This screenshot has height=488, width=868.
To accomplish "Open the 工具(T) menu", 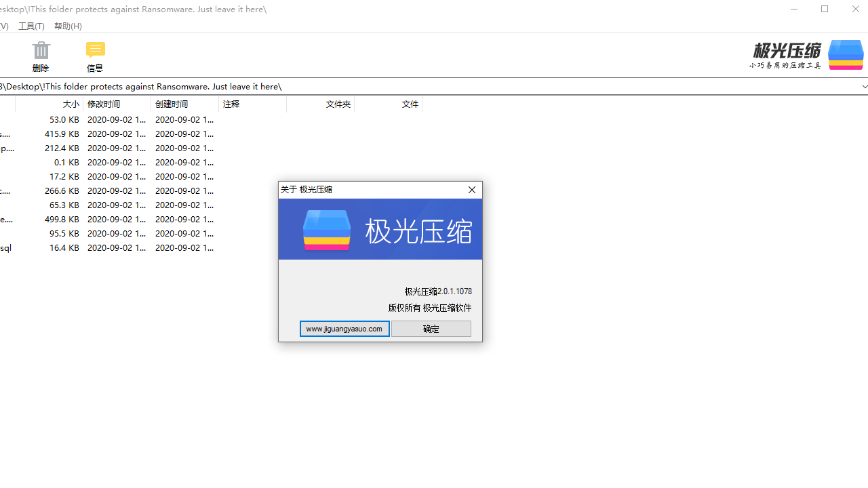I will coord(31,26).
